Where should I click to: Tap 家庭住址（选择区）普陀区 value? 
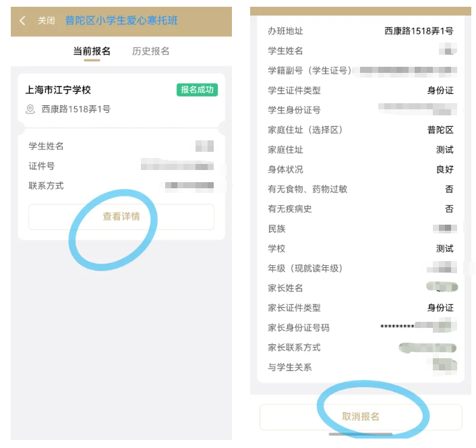[x=440, y=130]
